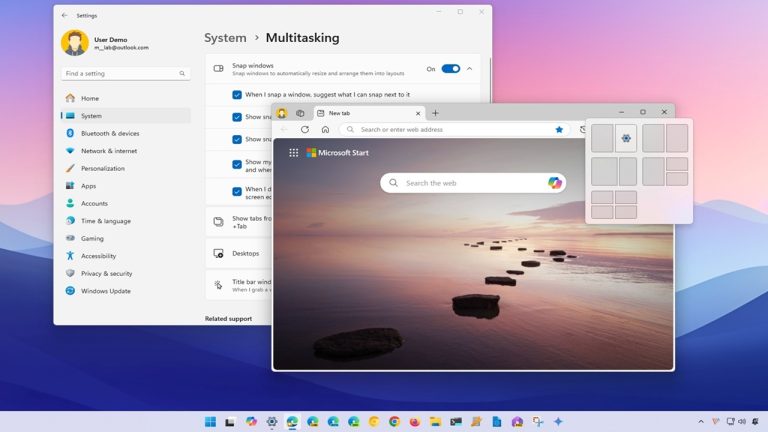Image resolution: width=768 pixels, height=432 pixels.
Task: Click the Home button in Edge
Action: (x=325, y=129)
